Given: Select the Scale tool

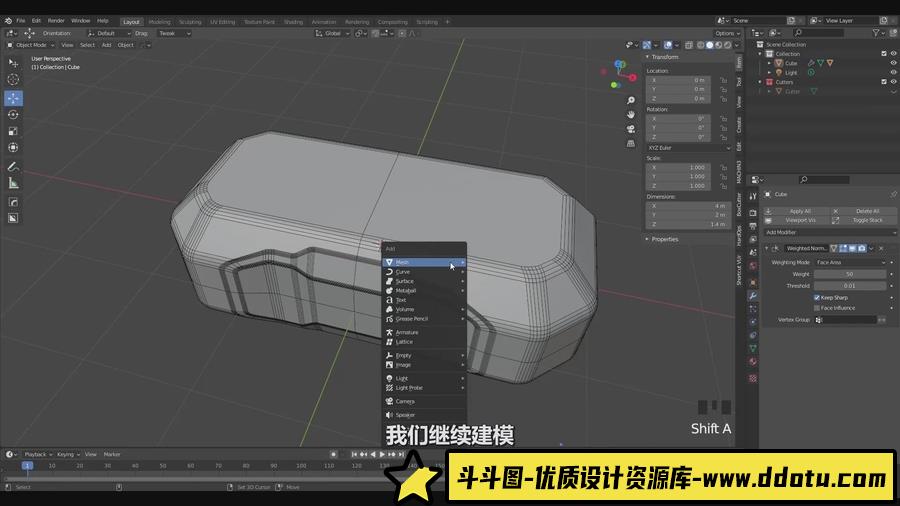Looking at the screenshot, I should point(13,131).
